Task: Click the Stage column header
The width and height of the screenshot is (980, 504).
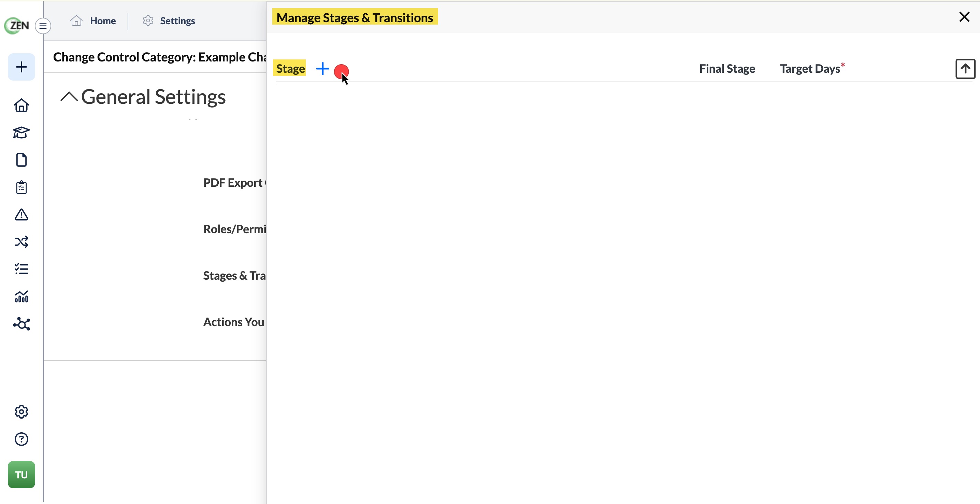Action: (x=290, y=69)
